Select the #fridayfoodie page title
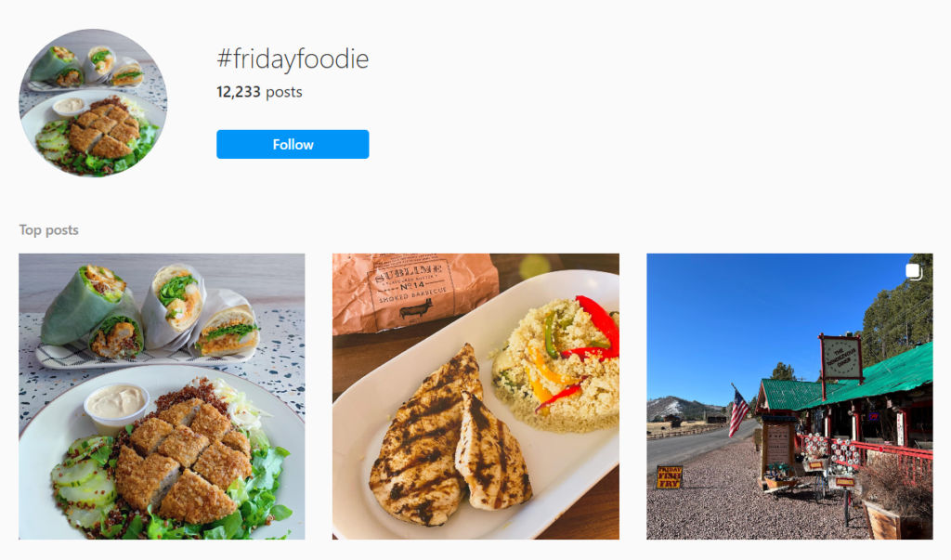 pos(292,59)
